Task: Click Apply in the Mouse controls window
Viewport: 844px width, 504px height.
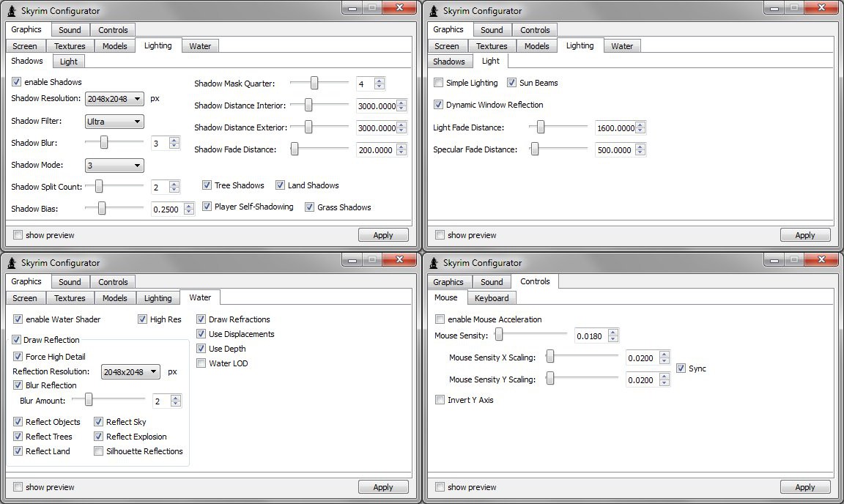Action: [804, 487]
